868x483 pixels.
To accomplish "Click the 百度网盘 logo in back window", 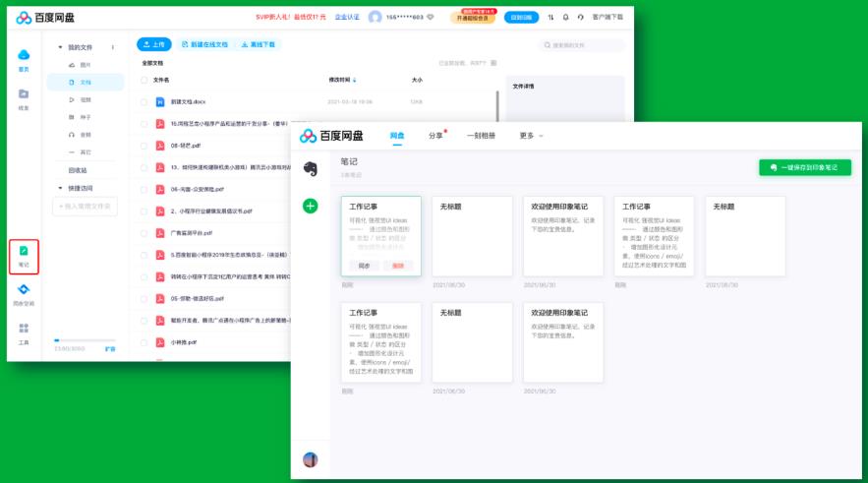I will point(45,18).
